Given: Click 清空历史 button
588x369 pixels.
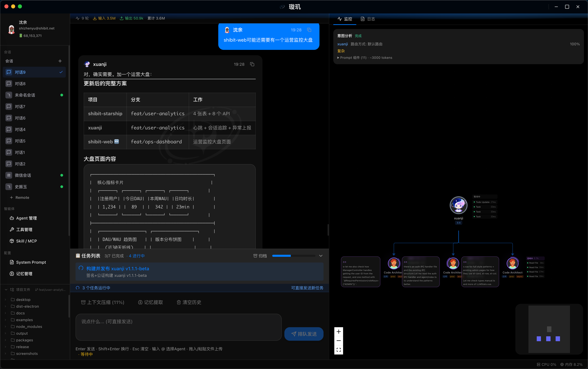Looking at the screenshot, I should 189,302.
